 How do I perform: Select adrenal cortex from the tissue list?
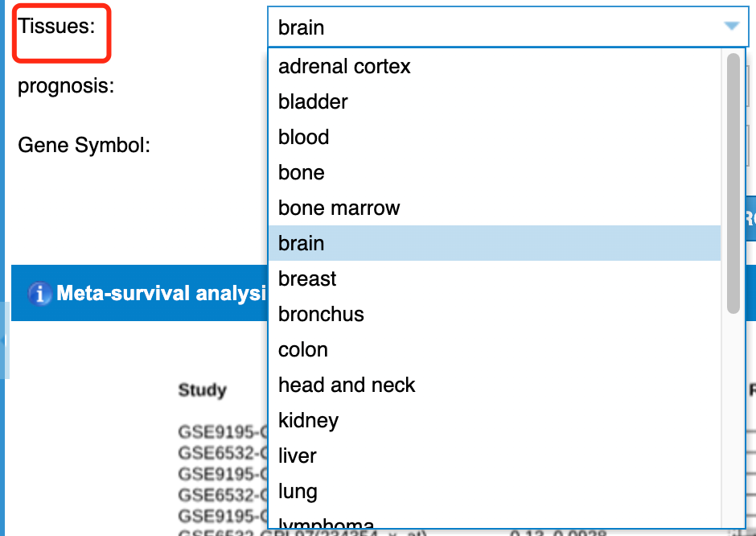click(x=494, y=67)
